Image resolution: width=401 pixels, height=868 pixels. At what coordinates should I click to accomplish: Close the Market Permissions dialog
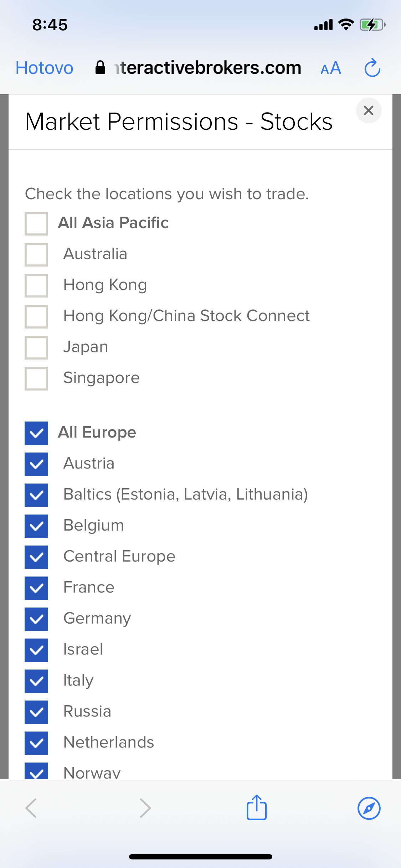[369, 110]
